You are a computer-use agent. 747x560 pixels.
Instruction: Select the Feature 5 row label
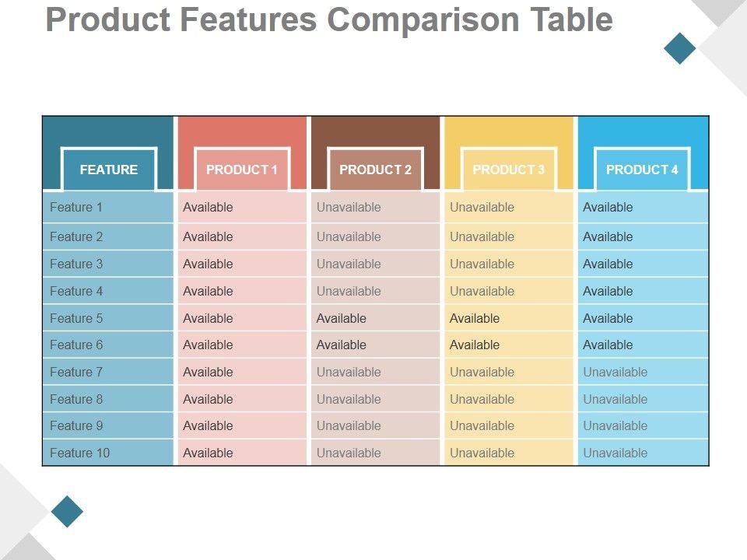[x=76, y=318]
